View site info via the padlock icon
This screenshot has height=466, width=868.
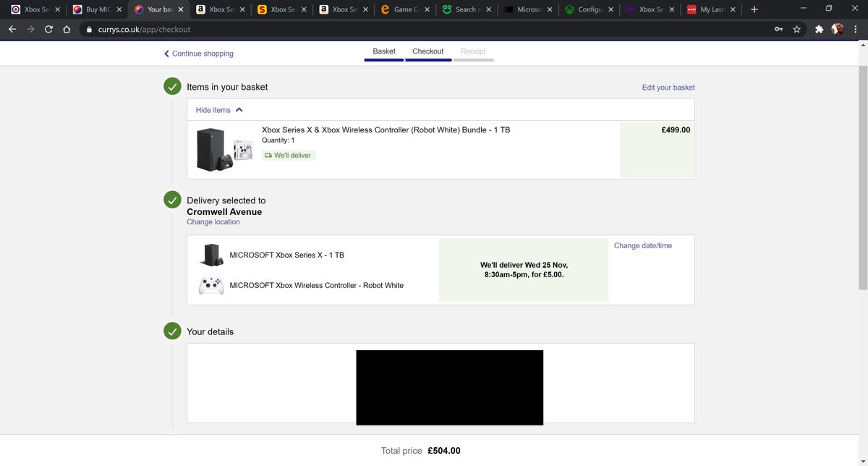89,30
